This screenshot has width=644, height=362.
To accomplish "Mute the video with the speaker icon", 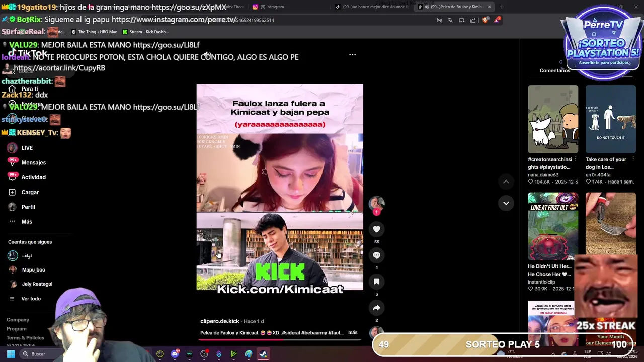I will tap(207, 54).
